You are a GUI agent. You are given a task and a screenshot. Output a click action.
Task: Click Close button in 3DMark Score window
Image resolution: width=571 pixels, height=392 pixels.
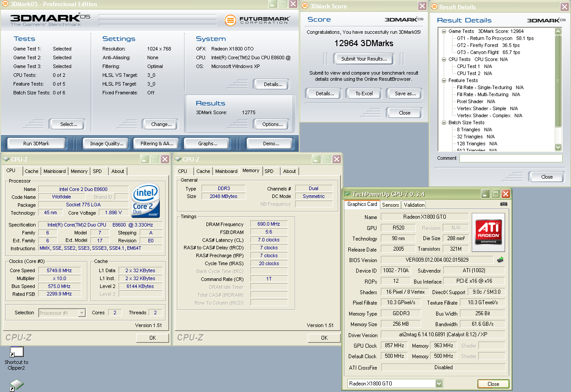coord(405,113)
